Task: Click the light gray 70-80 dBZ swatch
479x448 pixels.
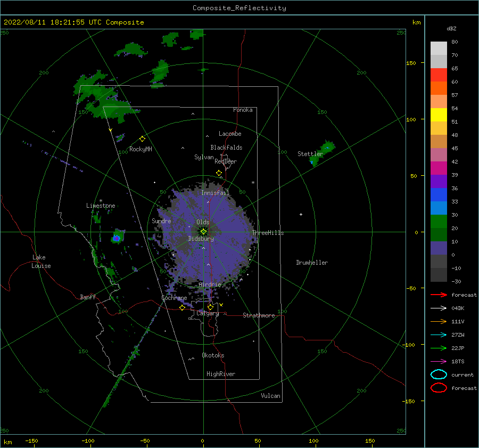Action: tap(439, 48)
